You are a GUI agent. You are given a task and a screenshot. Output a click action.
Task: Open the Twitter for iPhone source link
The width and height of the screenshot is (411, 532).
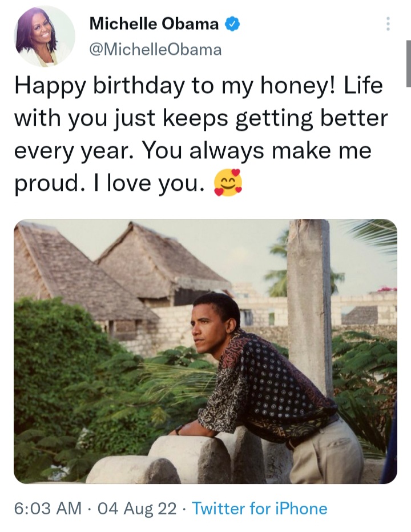pos(260,509)
